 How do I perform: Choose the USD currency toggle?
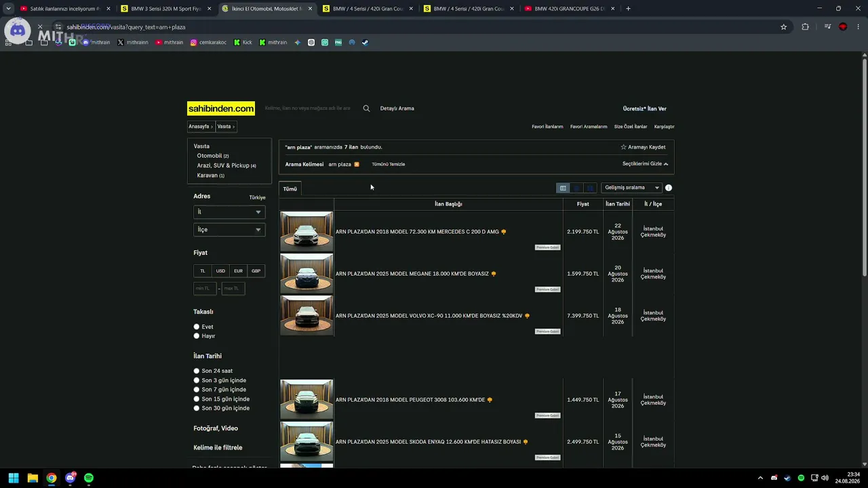(x=220, y=271)
